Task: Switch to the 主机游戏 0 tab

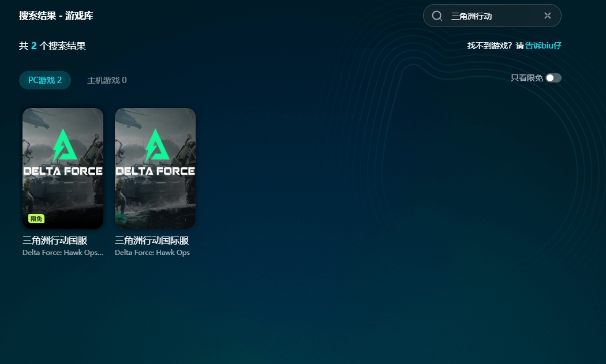Action: point(107,80)
